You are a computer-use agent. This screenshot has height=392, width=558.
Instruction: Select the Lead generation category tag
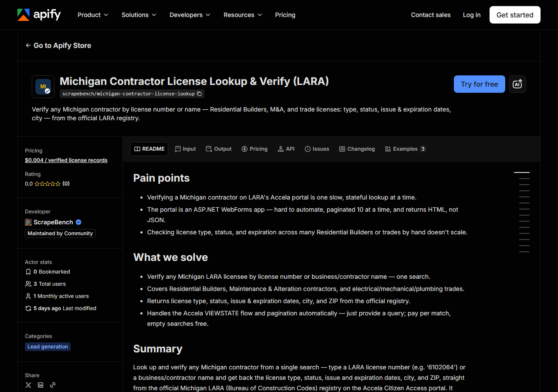tap(48, 347)
